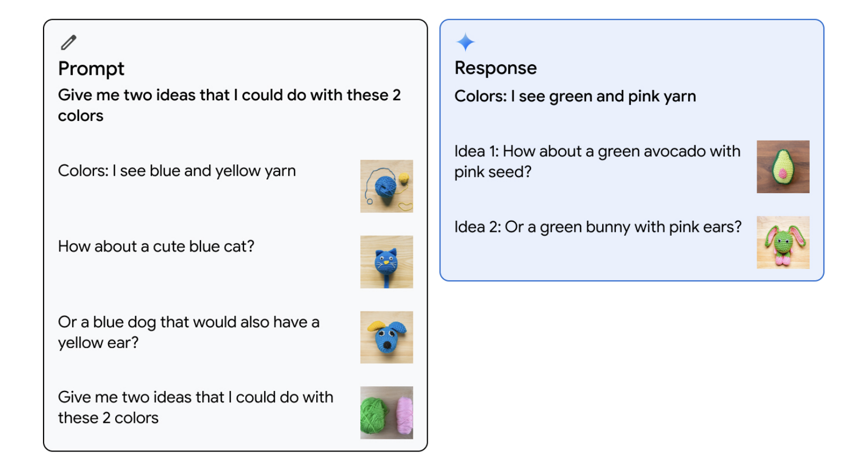868x468 pixels.
Task: Click 'Colors: I see green and pink yarn'
Action: point(575,96)
